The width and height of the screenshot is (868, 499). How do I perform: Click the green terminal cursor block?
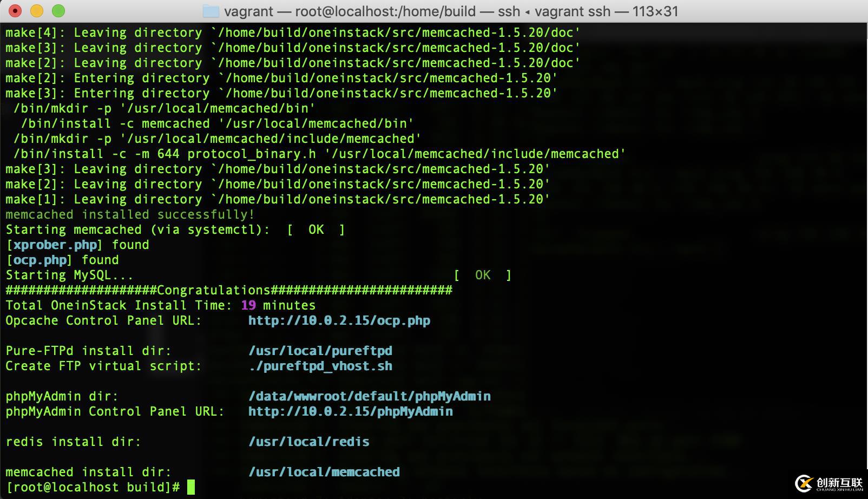pos(190,487)
